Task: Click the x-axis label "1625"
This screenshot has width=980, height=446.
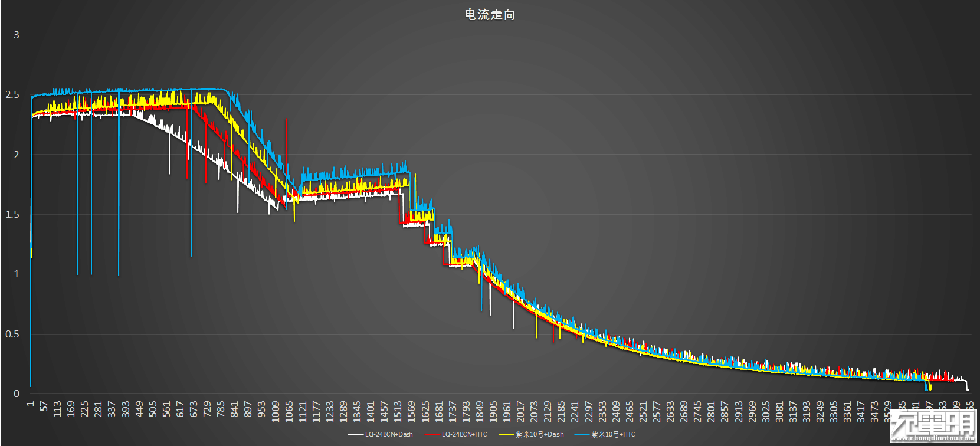Action: click(425, 411)
